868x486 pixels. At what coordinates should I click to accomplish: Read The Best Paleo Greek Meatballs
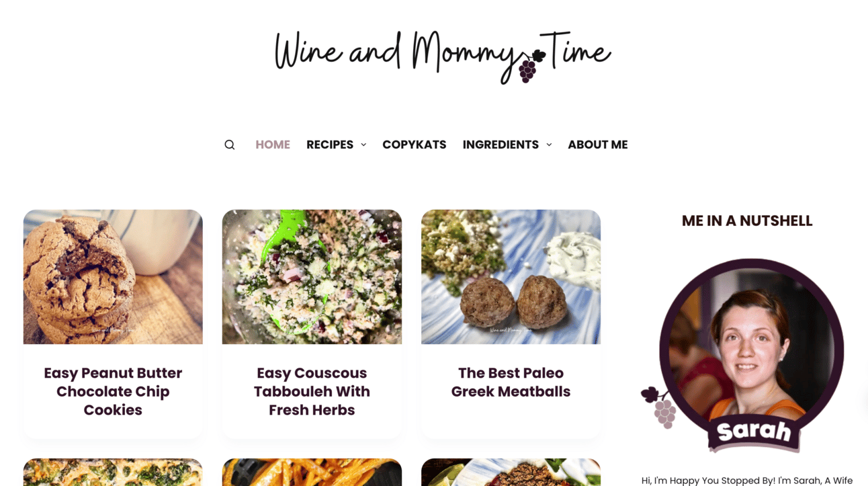511,382
